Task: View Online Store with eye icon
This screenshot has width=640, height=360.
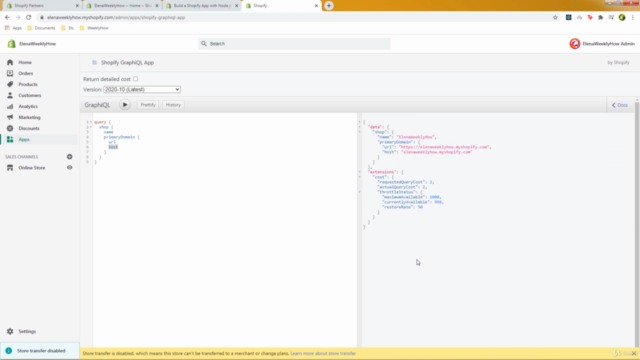Action: click(x=69, y=167)
